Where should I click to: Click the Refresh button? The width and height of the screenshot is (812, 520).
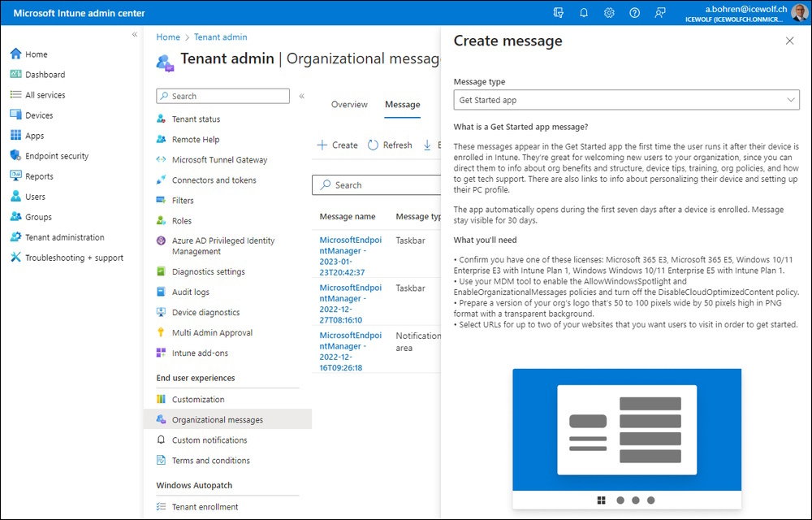point(390,145)
